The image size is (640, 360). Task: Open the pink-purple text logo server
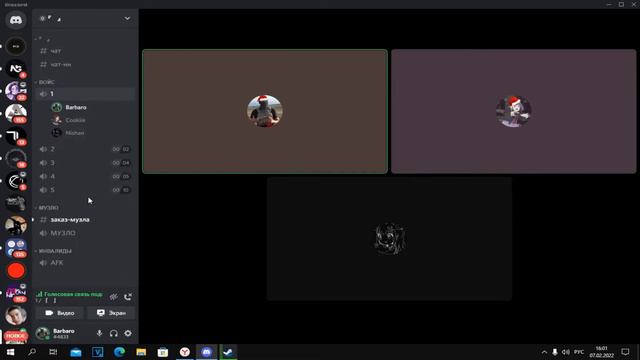[16, 293]
